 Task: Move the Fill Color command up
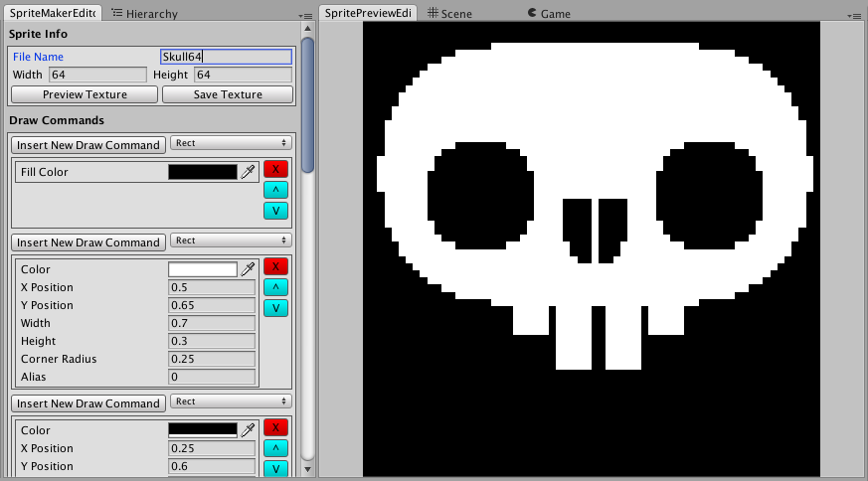275,190
